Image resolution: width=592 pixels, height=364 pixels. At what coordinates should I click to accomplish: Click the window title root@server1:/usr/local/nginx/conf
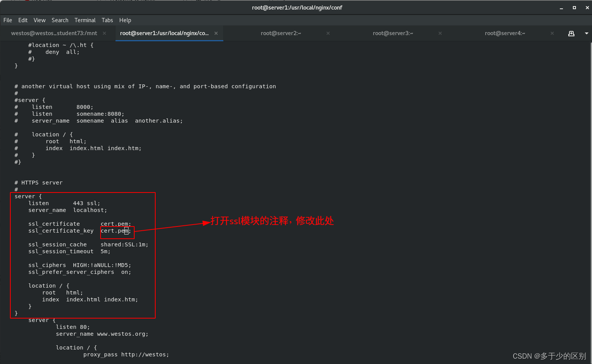297,8
